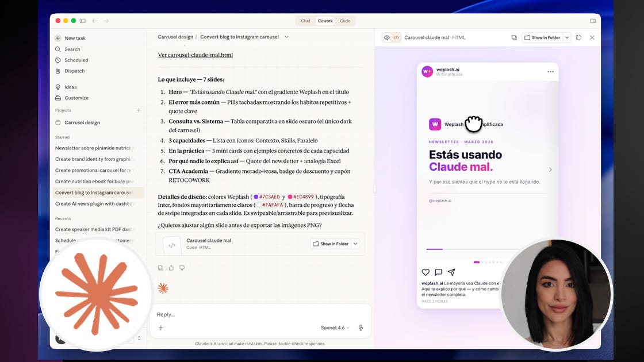This screenshot has width=644, height=362.
Task: Click the weplash.ai profile avatar
Action: 427,71
